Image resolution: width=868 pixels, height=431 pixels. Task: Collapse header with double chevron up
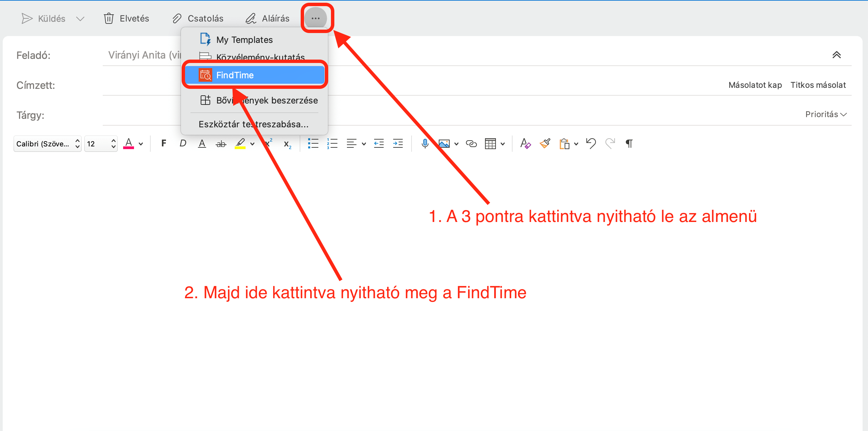[x=837, y=55]
